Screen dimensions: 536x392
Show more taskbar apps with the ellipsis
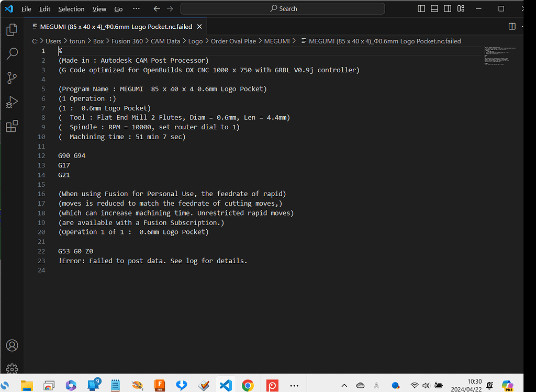click(294, 386)
